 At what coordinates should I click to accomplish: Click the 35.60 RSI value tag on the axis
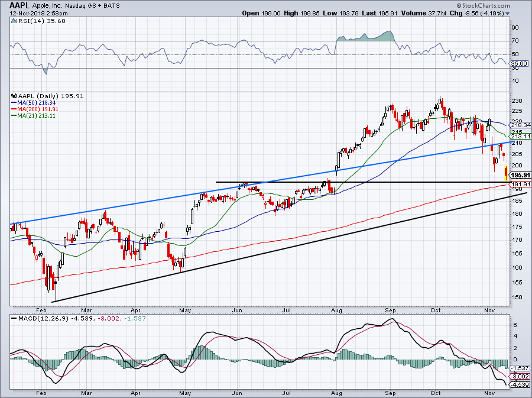point(520,64)
